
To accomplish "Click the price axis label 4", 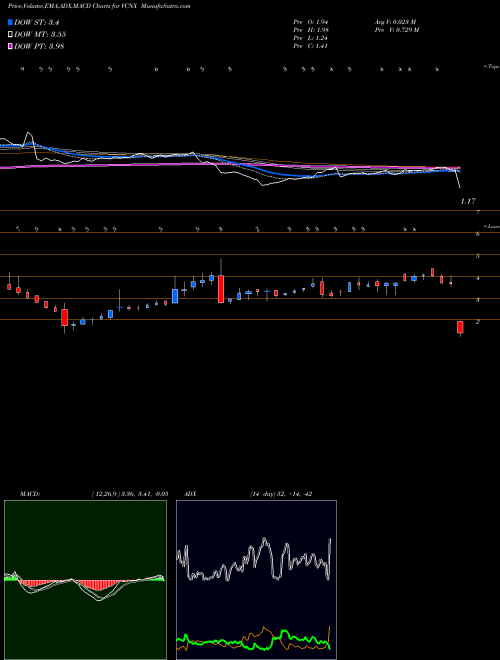I will (478, 278).
